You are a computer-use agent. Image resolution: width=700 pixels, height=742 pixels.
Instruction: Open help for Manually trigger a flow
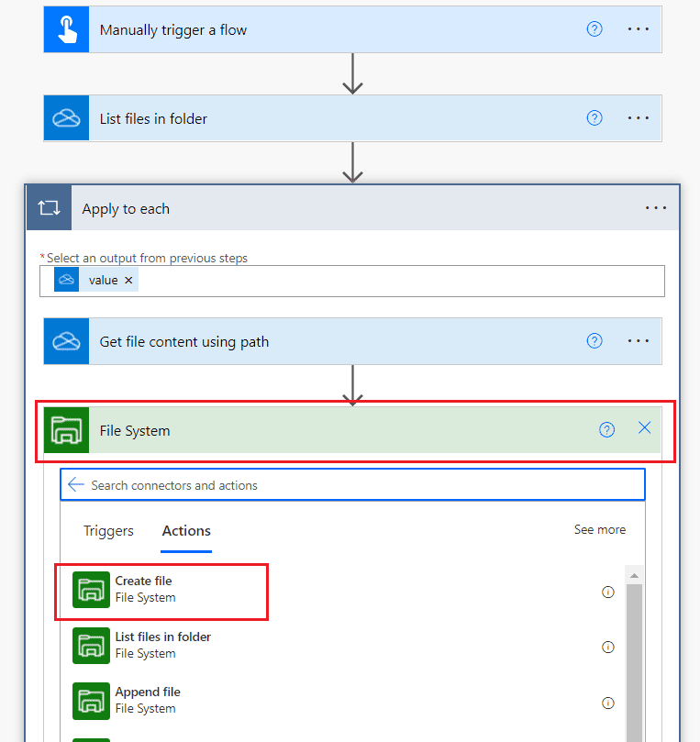(594, 29)
